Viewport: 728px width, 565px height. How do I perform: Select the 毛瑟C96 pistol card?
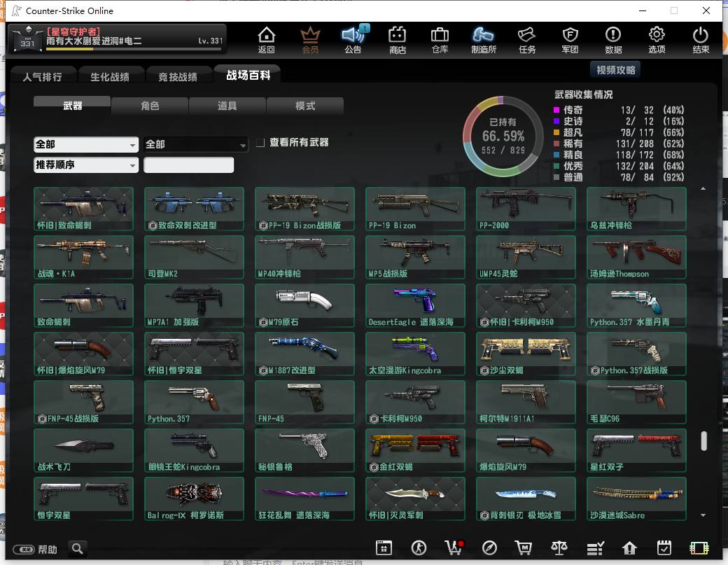pyautogui.click(x=636, y=402)
